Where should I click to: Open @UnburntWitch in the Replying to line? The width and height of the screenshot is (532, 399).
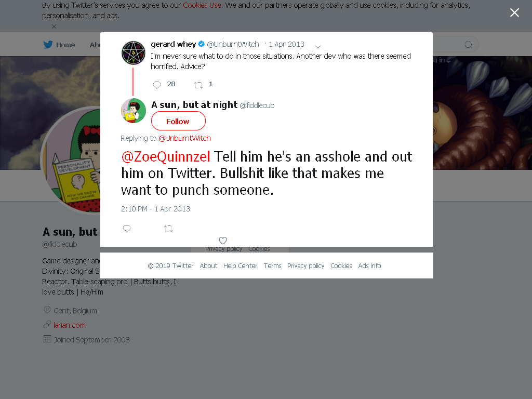tap(184, 138)
